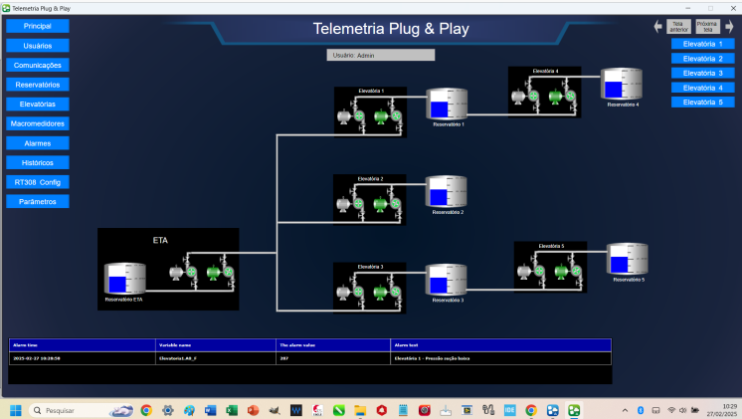Select the Reservatório 1 tank icon
This screenshot has height=419, width=742.
click(x=447, y=105)
